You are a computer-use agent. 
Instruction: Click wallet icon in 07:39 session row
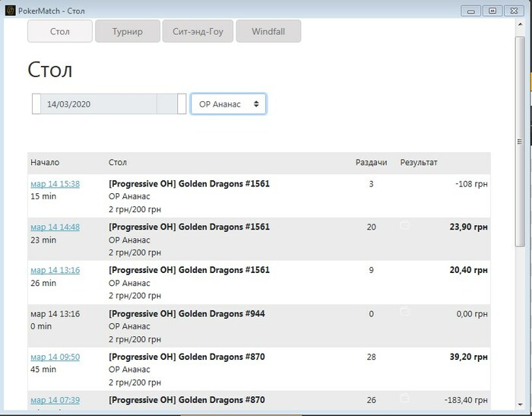(405, 398)
